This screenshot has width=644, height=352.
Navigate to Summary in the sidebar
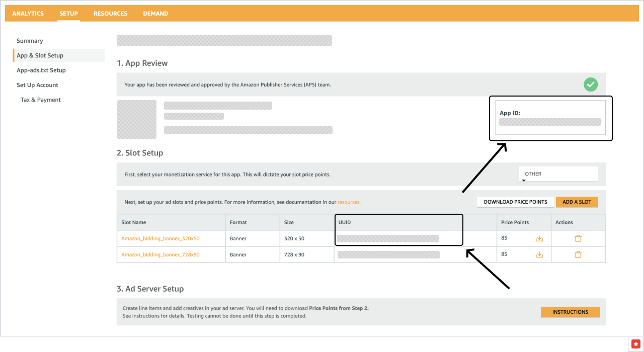[x=30, y=41]
